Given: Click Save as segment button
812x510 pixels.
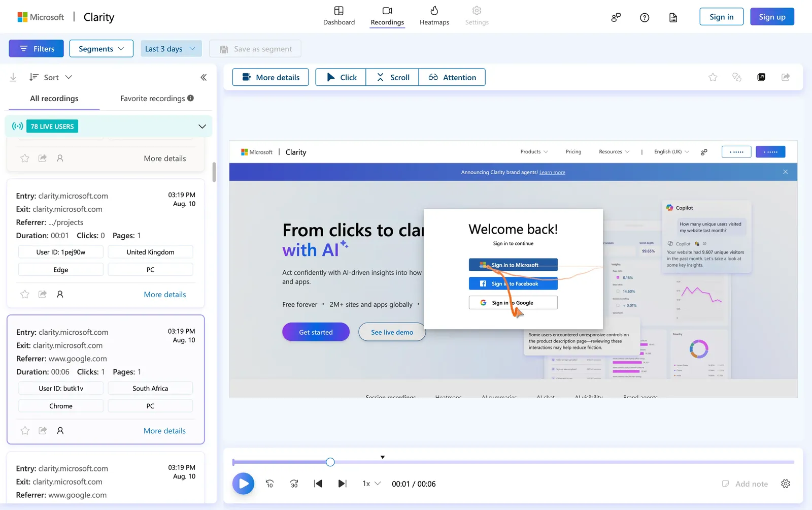Looking at the screenshot, I should [x=255, y=49].
